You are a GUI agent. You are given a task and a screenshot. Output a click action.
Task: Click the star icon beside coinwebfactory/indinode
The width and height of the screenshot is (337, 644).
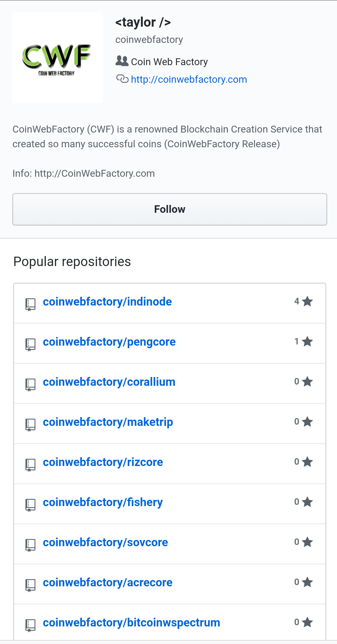click(307, 301)
